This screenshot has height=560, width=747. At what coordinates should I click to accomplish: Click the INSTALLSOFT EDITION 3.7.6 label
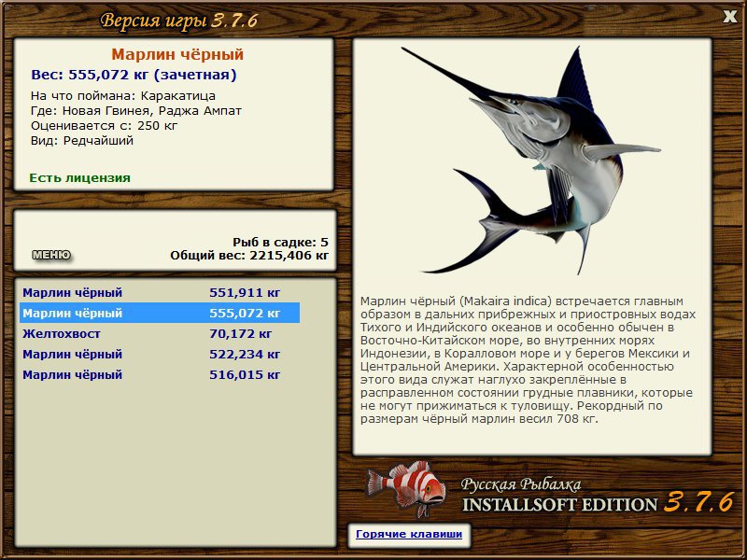[x=598, y=503]
